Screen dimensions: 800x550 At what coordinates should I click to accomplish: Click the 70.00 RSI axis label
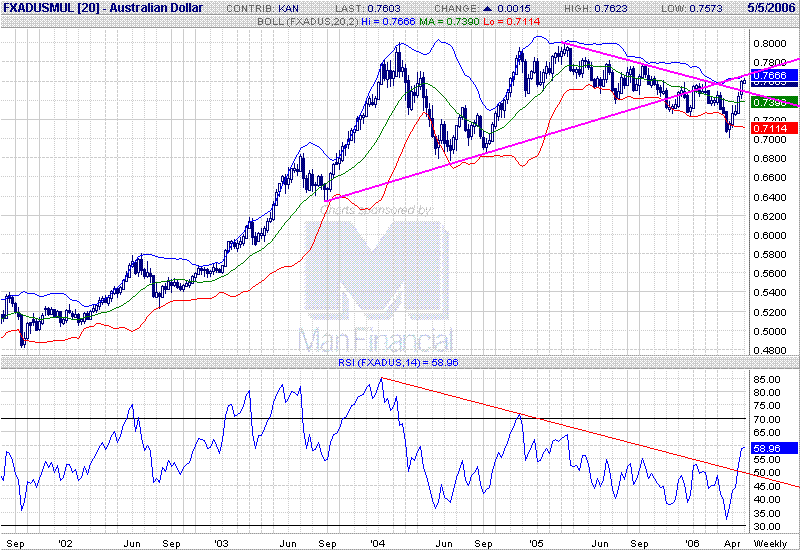click(x=767, y=419)
